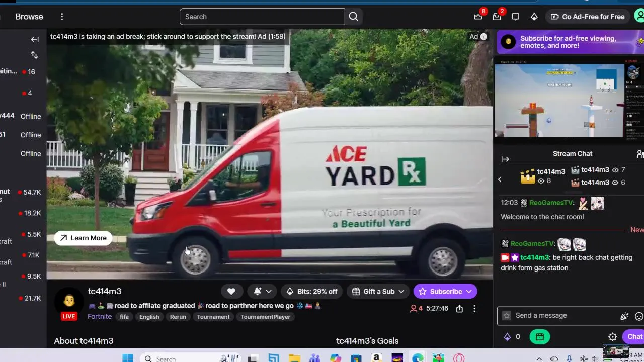The width and height of the screenshot is (644, 362).
Task: Follow tc414m3 with the heart button
Action: (231, 291)
